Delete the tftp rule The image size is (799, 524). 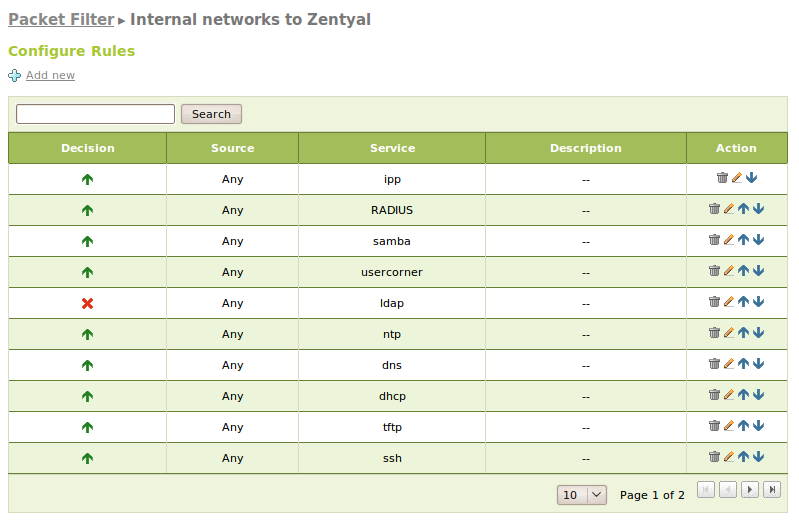coord(714,426)
